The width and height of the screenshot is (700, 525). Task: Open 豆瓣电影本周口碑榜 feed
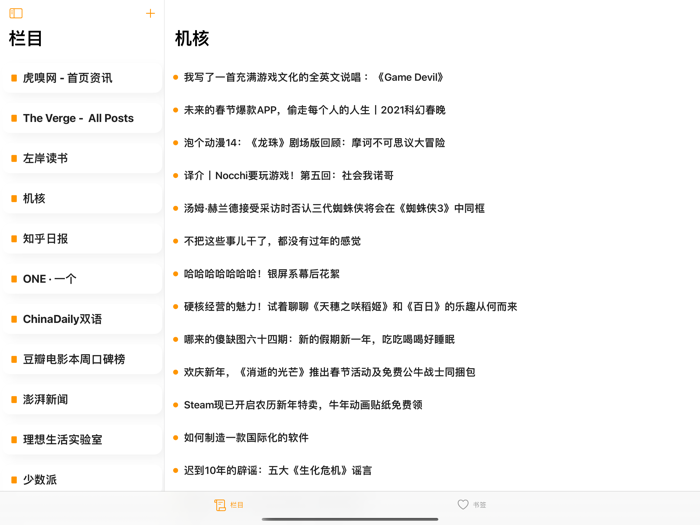click(x=83, y=359)
